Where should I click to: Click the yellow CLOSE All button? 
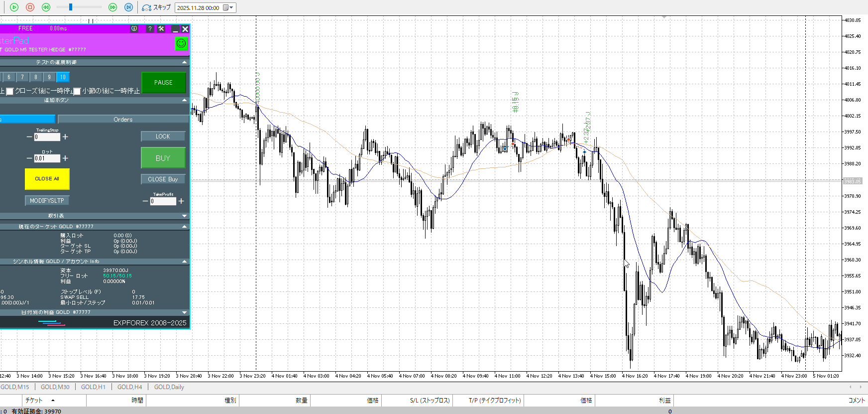47,179
